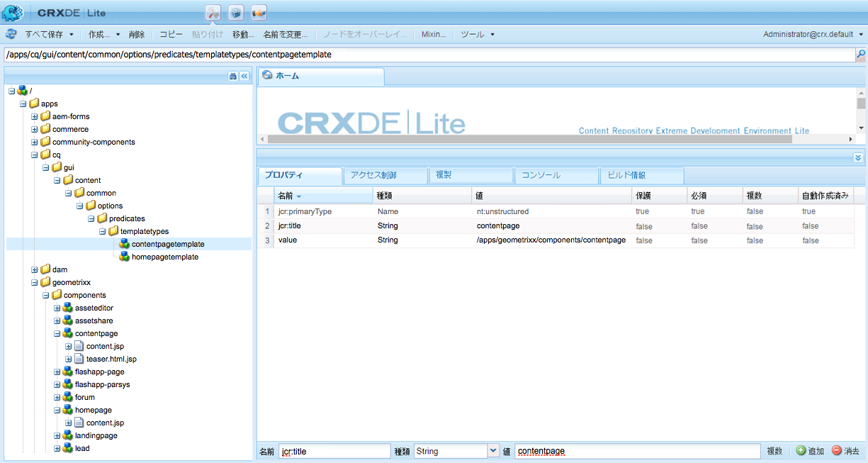The width and height of the screenshot is (868, 463).
Task: Select the forum component node
Action: coord(85,397)
